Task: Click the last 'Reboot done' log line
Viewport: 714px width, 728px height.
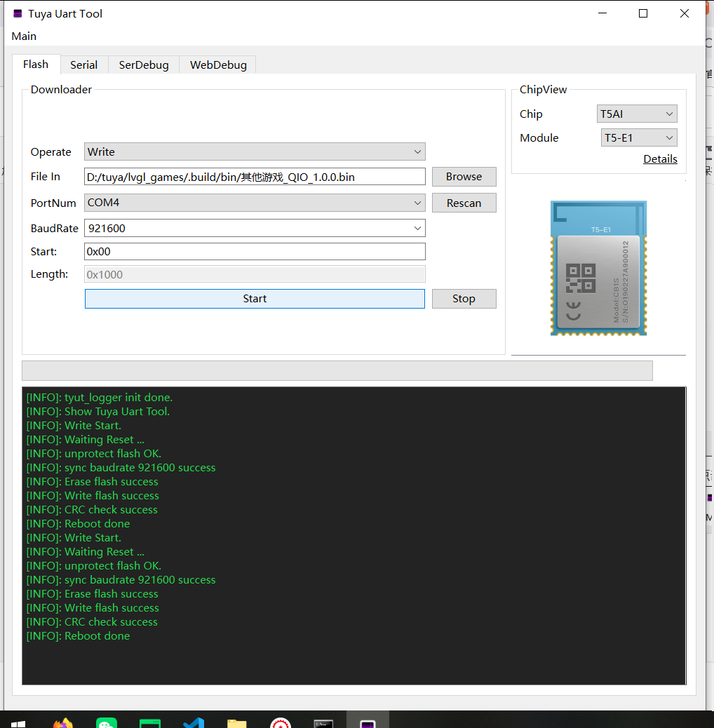Action: [x=78, y=636]
